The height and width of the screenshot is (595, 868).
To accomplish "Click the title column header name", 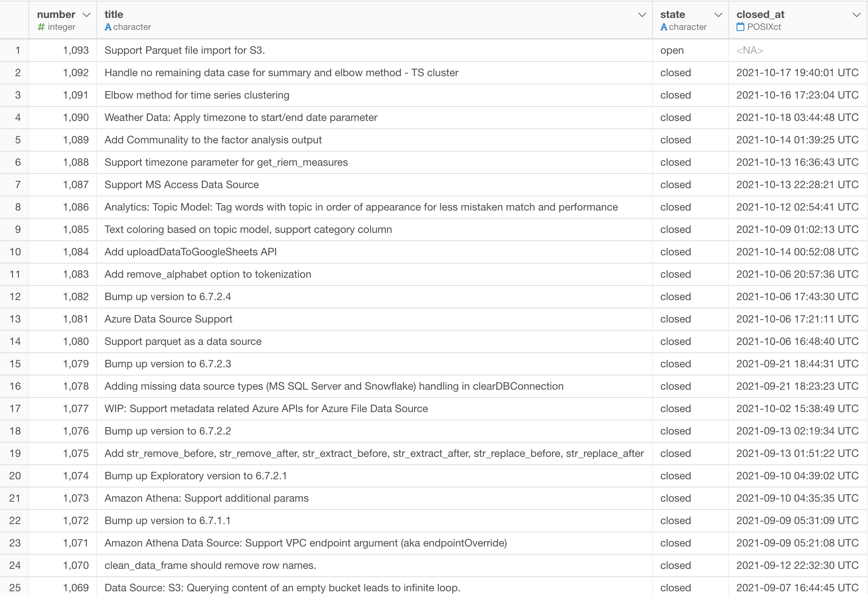I will (x=114, y=15).
